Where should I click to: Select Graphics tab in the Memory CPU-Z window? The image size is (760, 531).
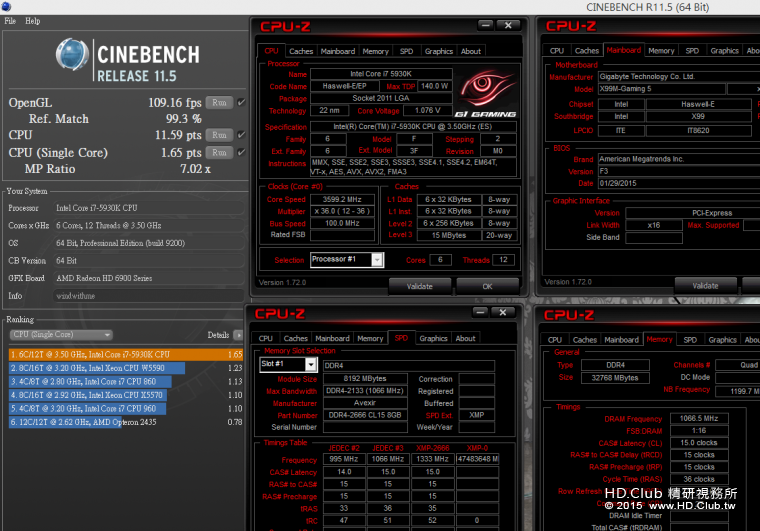pos(722,340)
